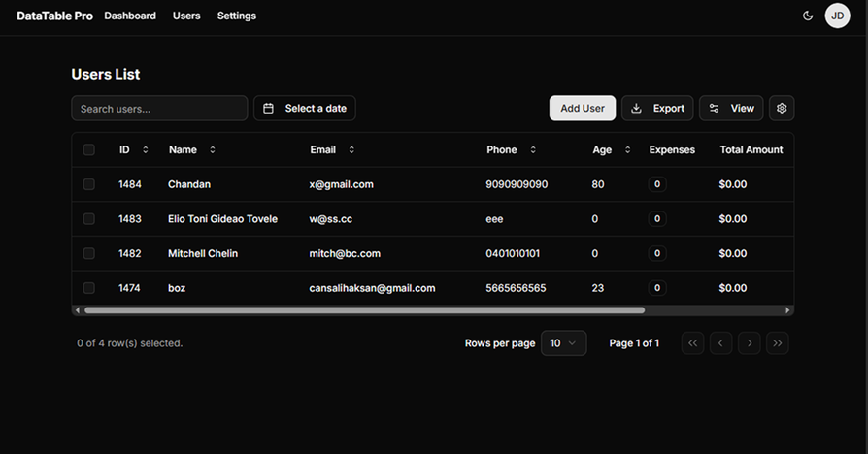The image size is (868, 454).
Task: Expand the View column options
Action: click(x=731, y=109)
